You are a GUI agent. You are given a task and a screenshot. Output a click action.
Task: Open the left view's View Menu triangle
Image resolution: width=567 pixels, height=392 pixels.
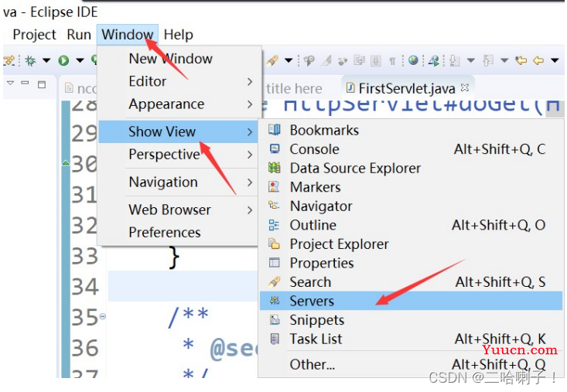click(10, 83)
